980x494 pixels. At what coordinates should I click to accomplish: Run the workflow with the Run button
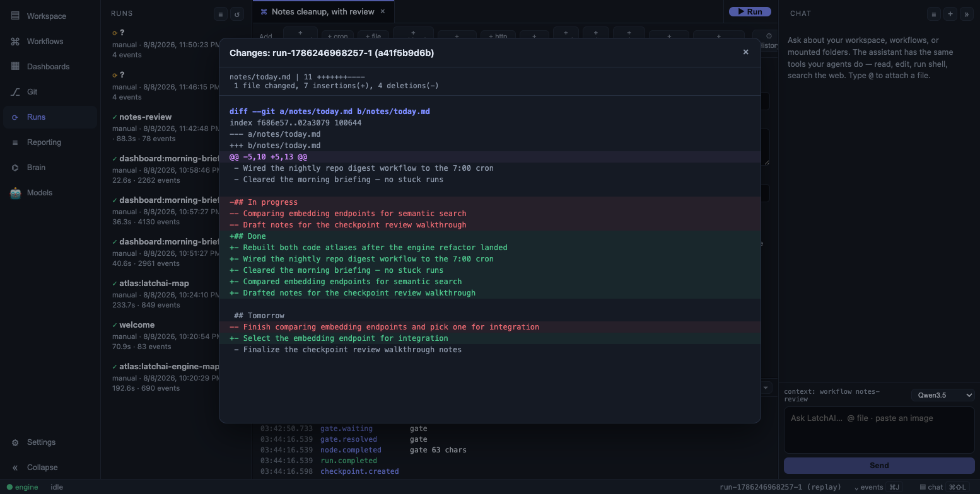(750, 11)
